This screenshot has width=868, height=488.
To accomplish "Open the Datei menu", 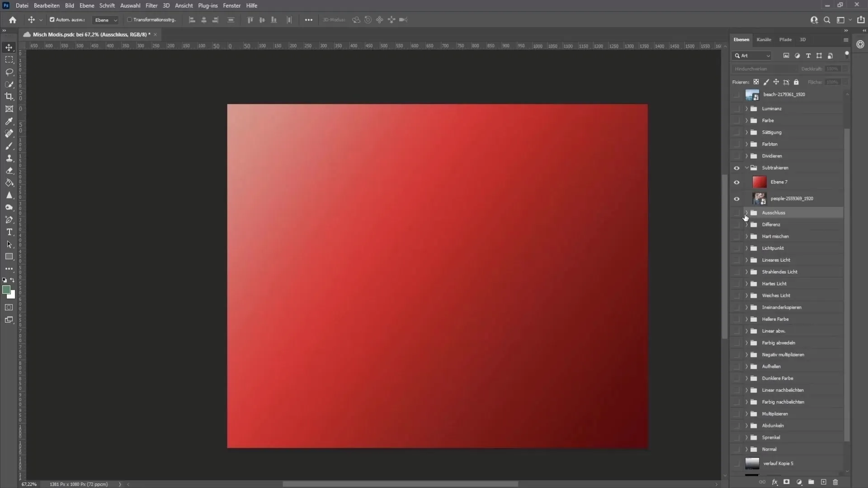I will click(x=22, y=5).
